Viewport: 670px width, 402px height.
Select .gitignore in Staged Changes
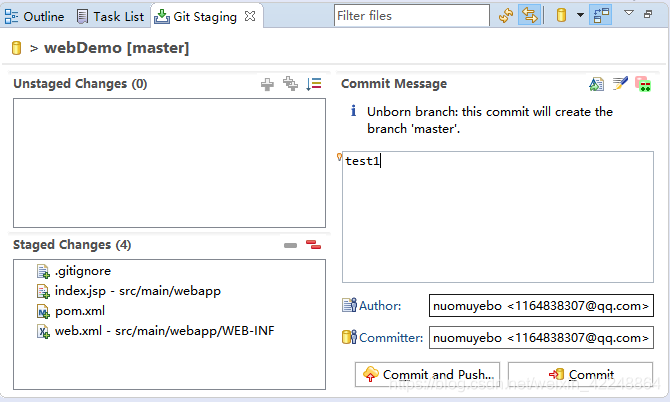point(83,271)
